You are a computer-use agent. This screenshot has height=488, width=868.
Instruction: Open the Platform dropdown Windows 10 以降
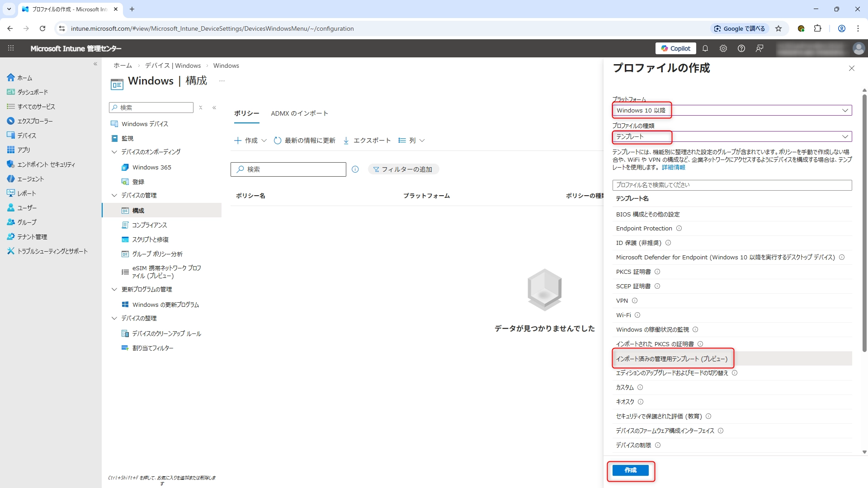(731, 110)
